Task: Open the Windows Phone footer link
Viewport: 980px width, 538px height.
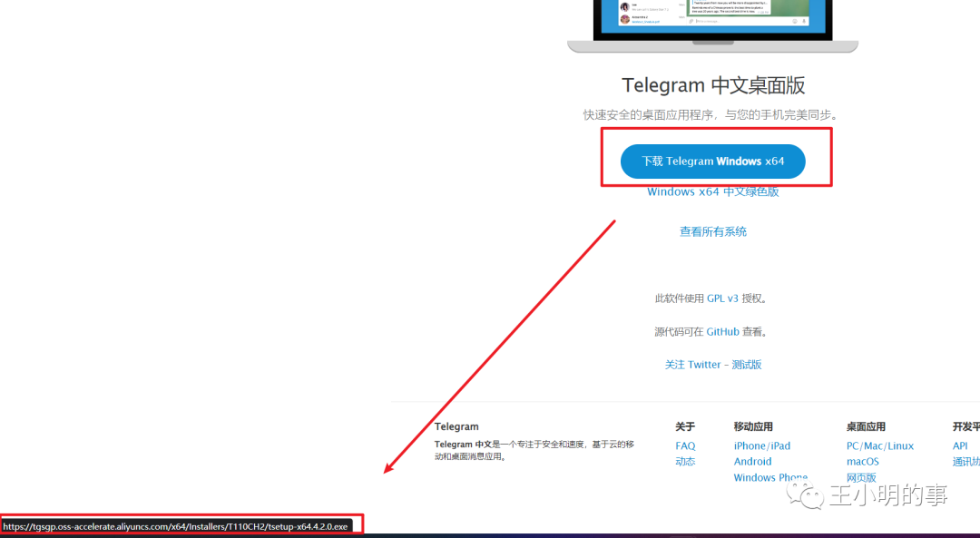Action: 770,478
